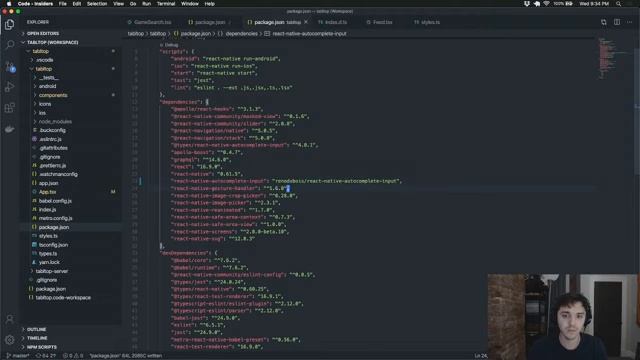Open the Explorer view in activity bar
Viewport: 640px width, 360px height.
point(9,24)
